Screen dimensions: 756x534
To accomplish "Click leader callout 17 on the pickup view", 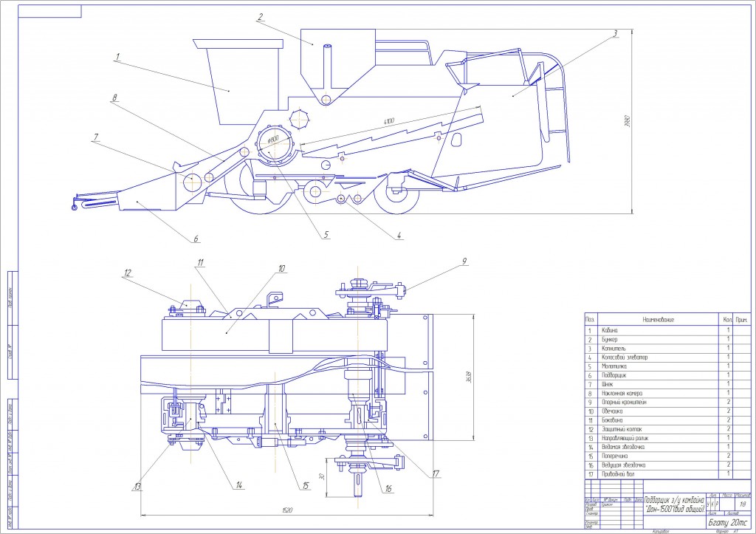I will tap(436, 474).
